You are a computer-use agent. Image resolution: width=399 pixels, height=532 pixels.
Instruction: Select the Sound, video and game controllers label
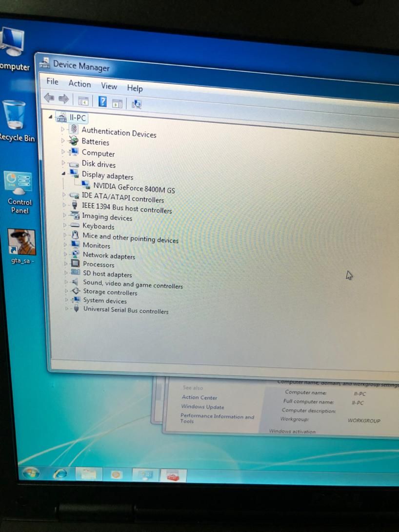[x=133, y=284]
